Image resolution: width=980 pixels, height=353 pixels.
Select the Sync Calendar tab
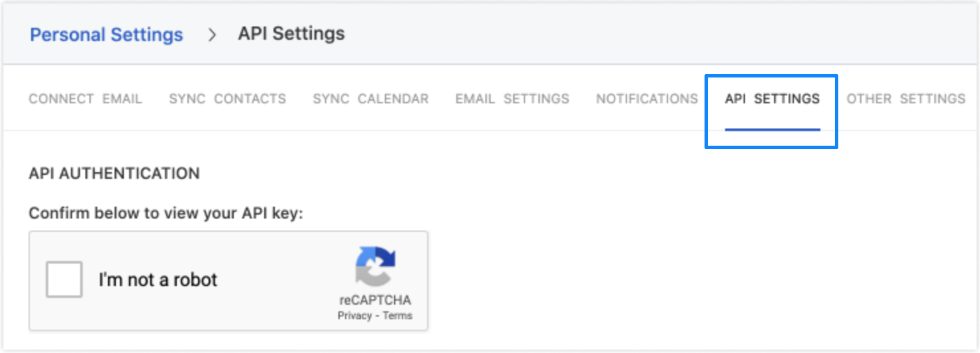click(x=371, y=99)
